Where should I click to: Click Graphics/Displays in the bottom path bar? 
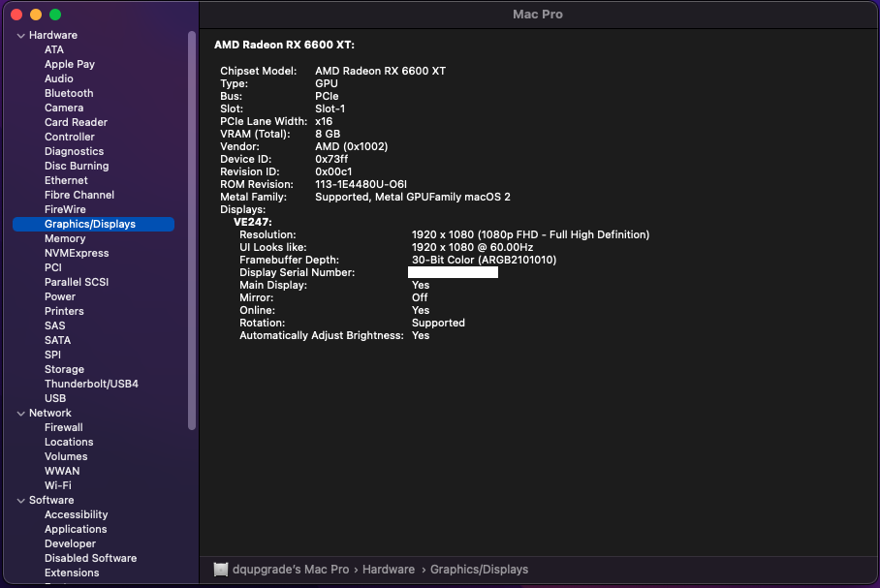point(479,570)
